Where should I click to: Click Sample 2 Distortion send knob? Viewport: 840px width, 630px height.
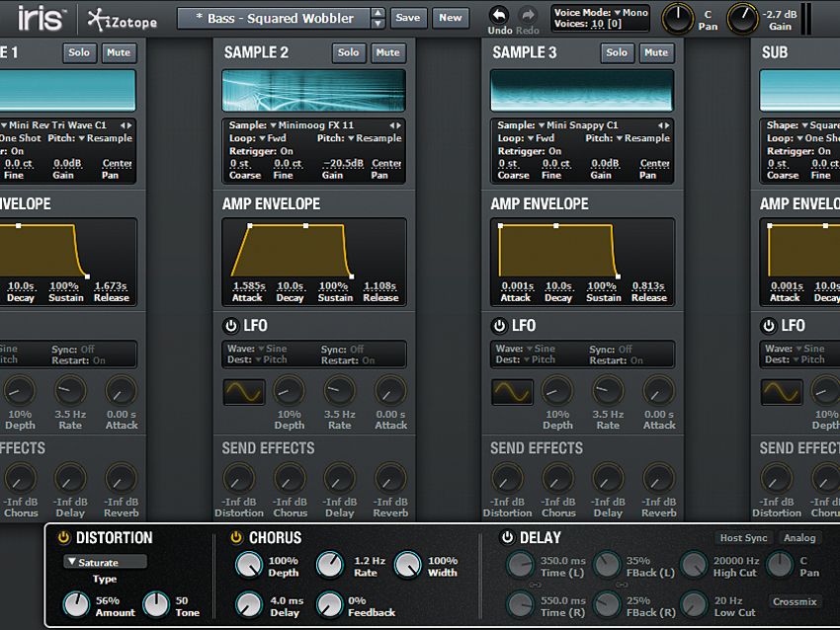coord(239,479)
